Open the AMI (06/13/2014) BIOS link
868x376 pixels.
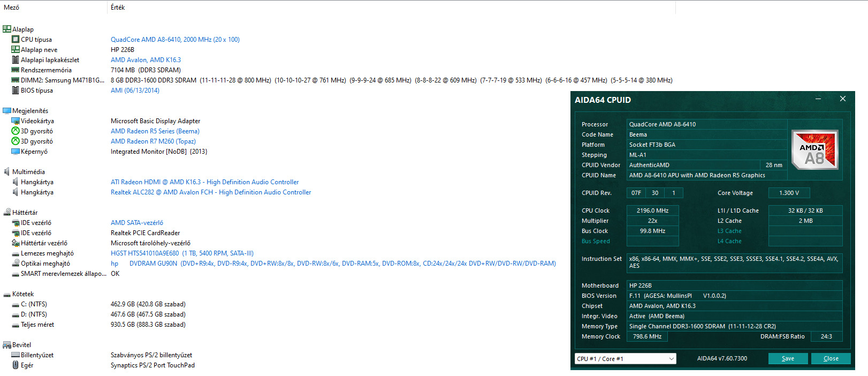click(x=135, y=90)
